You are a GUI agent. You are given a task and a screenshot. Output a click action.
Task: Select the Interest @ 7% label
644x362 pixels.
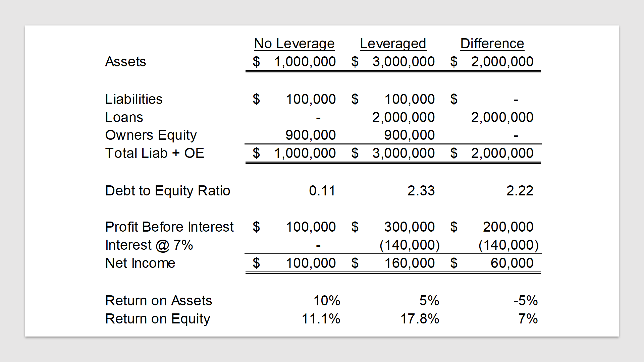coord(149,245)
